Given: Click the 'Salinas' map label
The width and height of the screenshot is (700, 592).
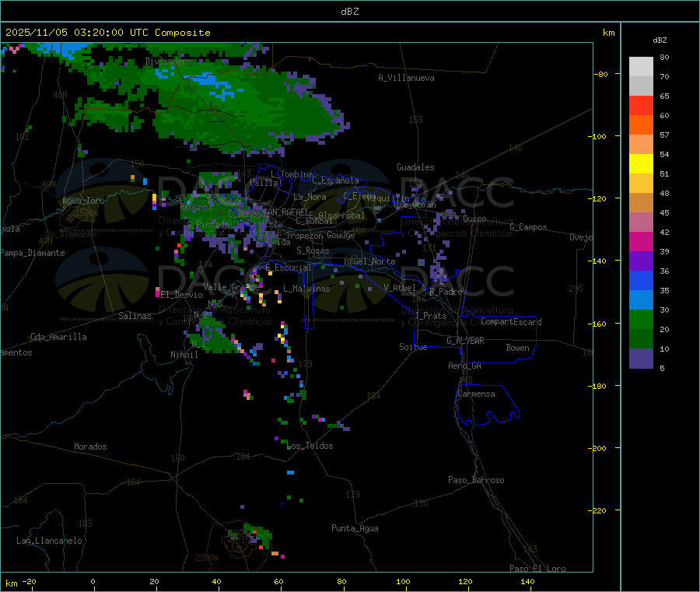Looking at the screenshot, I should click(135, 316).
